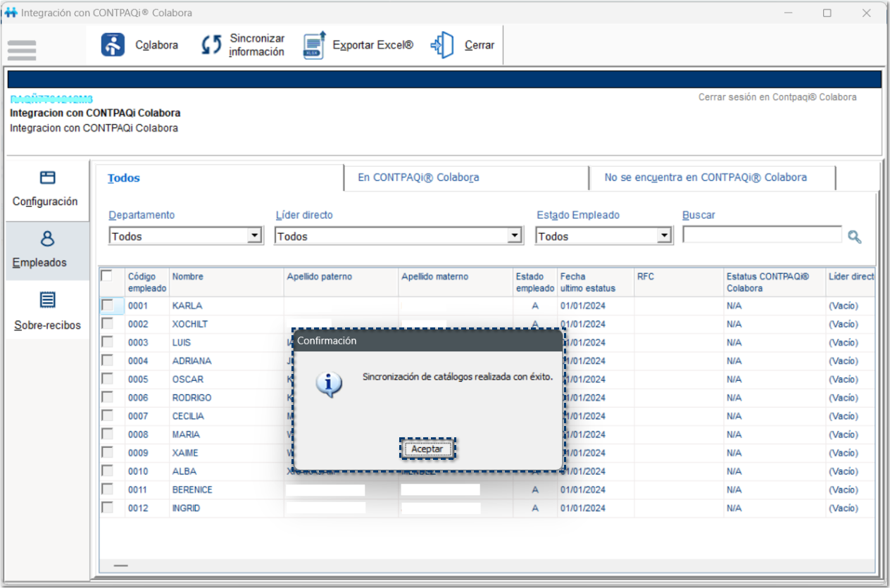The image size is (890, 588).
Task: Click the Cerrar door icon
Action: click(442, 45)
